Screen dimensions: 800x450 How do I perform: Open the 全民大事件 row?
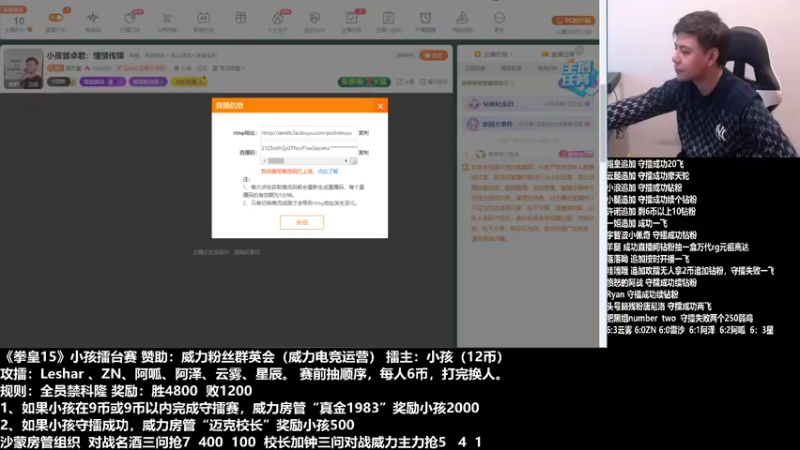[x=529, y=124]
